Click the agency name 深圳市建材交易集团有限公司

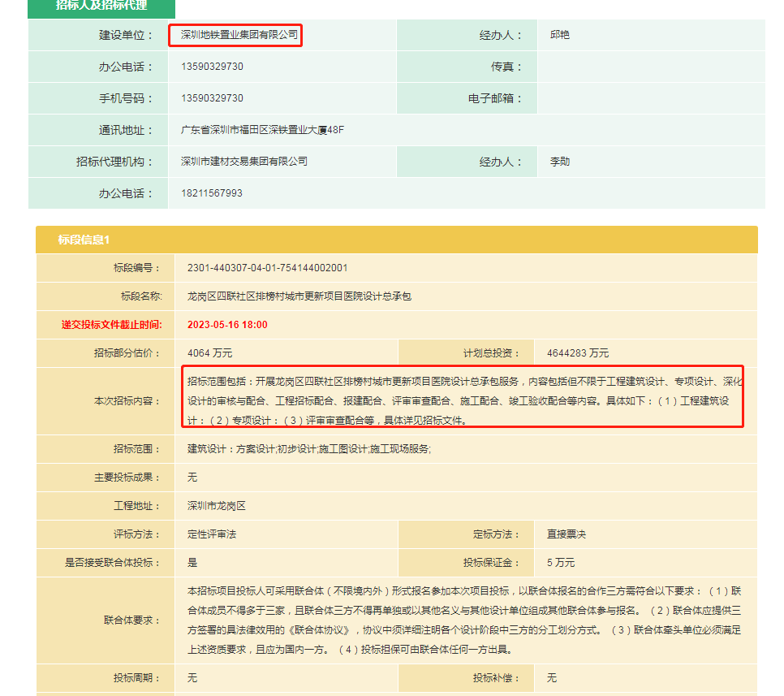(x=244, y=162)
